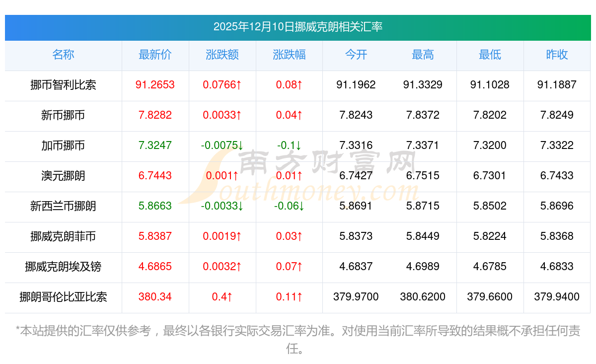Click the 最低 column header
Viewport: 596px width, 364px height.
[490, 55]
